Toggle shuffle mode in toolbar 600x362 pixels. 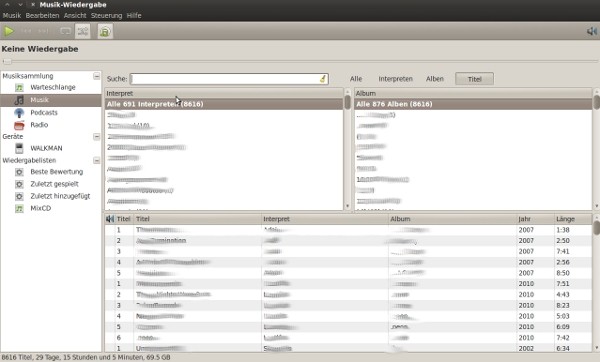[x=83, y=31]
